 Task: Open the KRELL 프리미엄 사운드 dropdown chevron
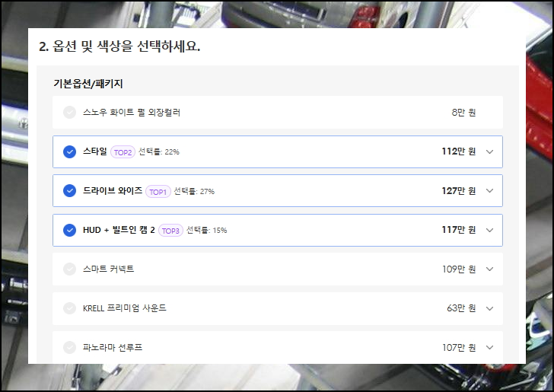pyautogui.click(x=490, y=308)
